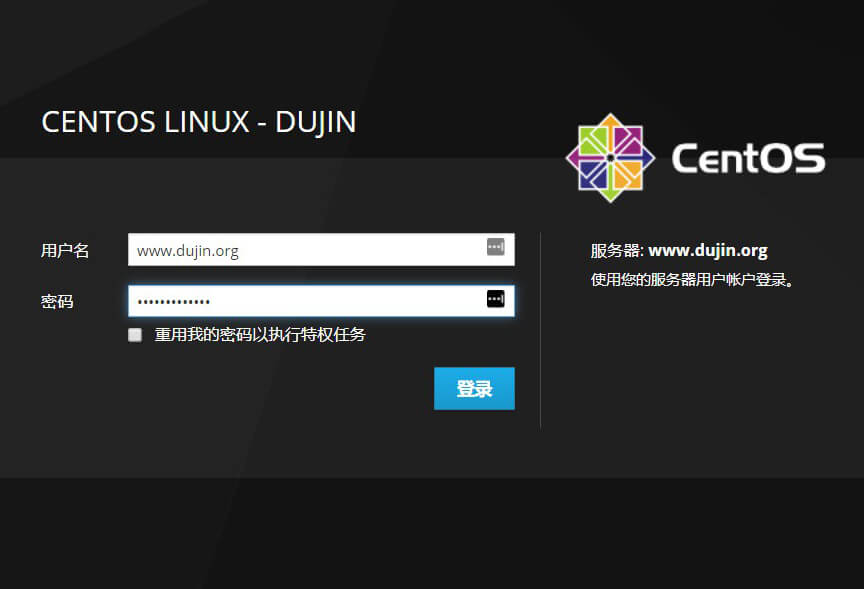Select the CENTOS LINUX - DUJIN page heading
This screenshot has width=864, height=589.
tap(198, 121)
